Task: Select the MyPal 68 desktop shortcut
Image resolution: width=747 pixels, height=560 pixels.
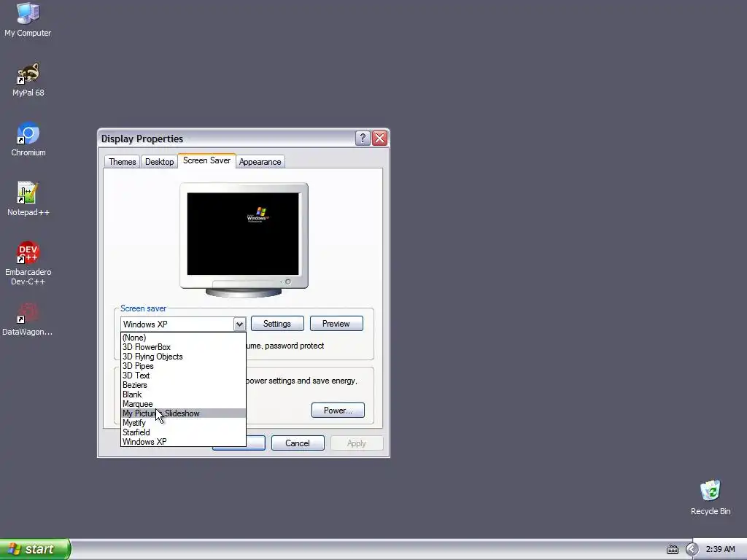Action: (x=28, y=80)
